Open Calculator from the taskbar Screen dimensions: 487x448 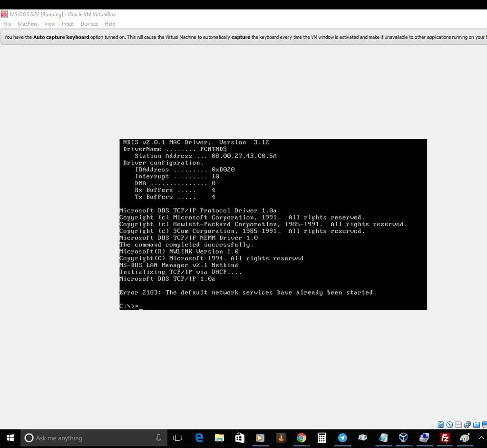[x=321, y=438]
